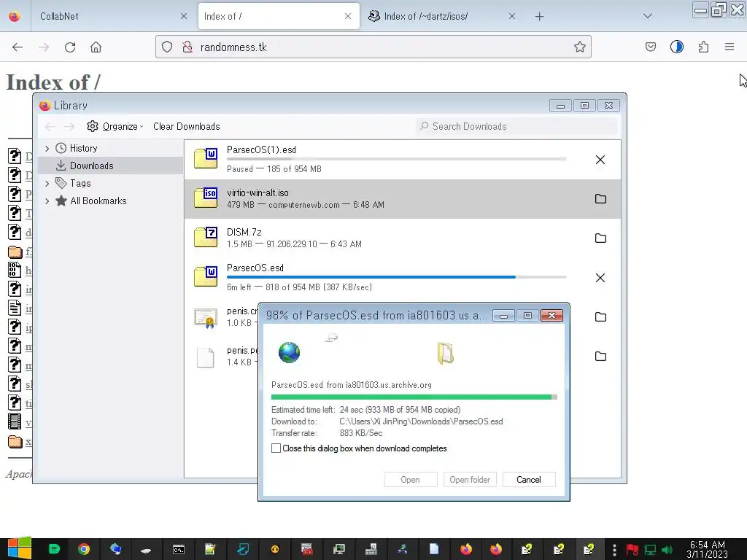Open the Firefox hamburger application menu
The width and height of the screenshot is (747, 560).
729,47
